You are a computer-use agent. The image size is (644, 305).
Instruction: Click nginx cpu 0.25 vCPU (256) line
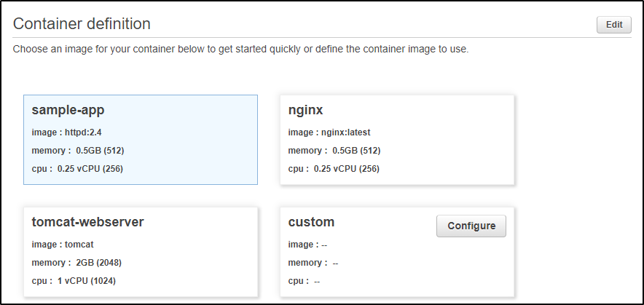334,169
